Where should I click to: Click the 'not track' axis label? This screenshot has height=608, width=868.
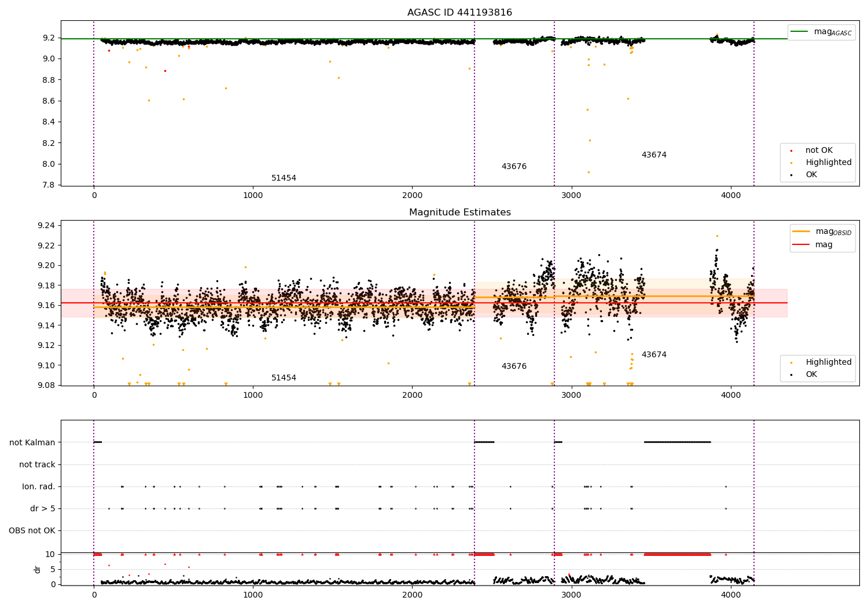(37, 465)
